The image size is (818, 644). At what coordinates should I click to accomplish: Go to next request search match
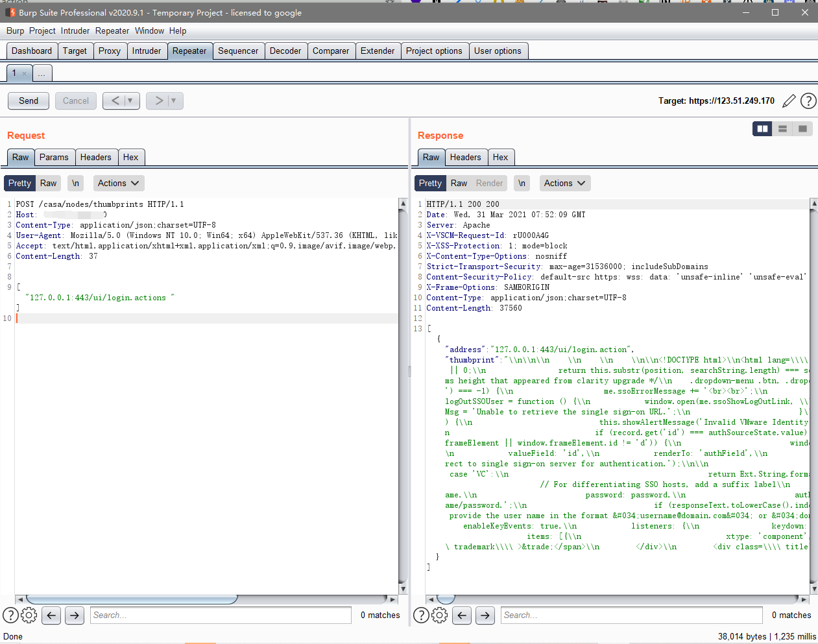pos(75,615)
